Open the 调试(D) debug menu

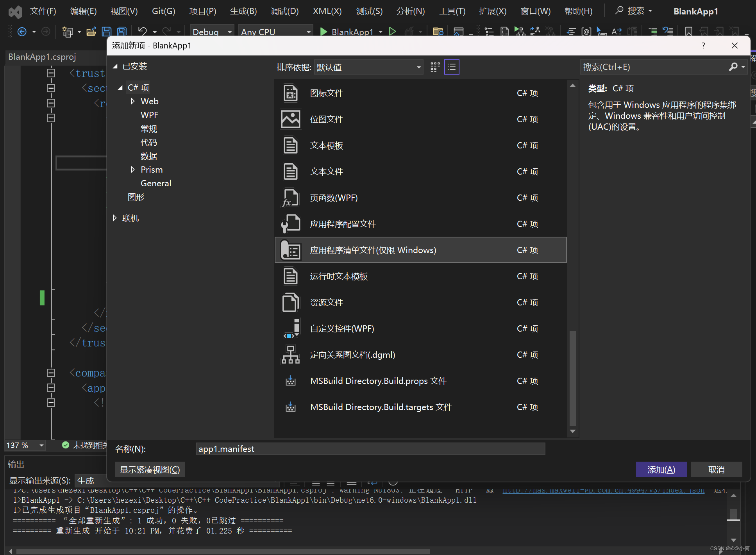tap(284, 11)
